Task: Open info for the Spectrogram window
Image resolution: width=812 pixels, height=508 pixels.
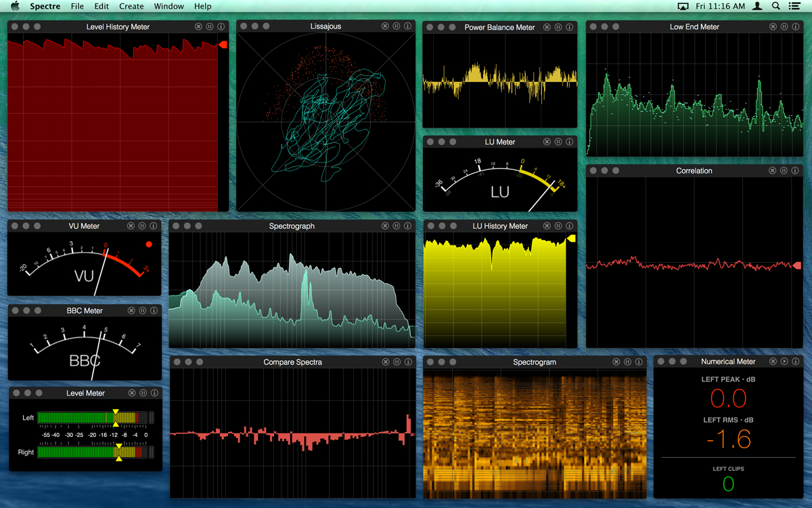Action: coord(638,361)
